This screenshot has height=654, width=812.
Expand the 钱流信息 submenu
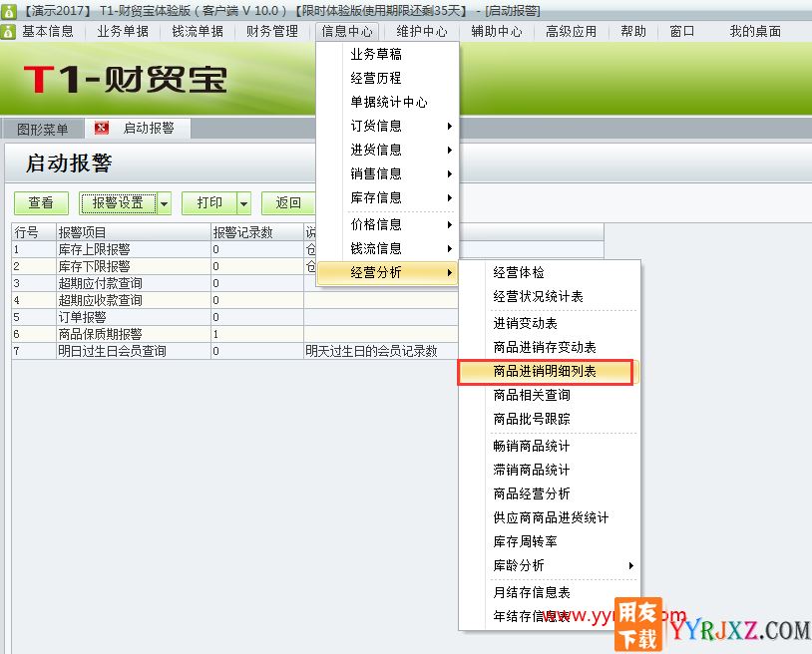click(387, 248)
